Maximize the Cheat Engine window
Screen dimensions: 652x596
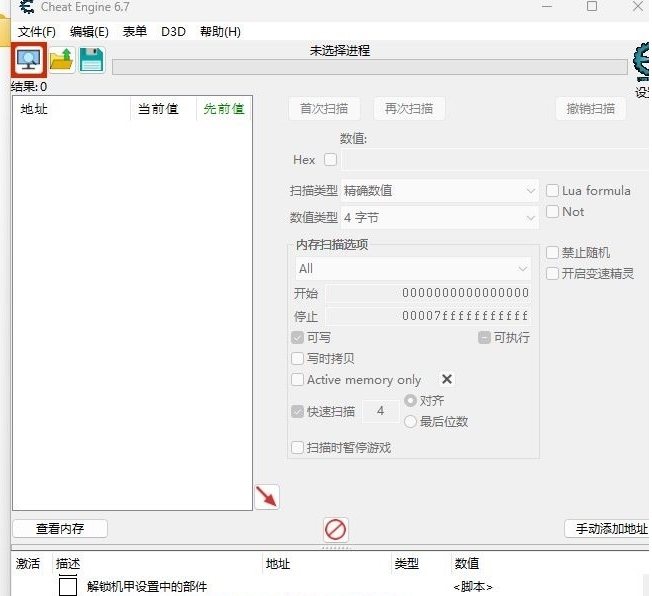(592, 6)
